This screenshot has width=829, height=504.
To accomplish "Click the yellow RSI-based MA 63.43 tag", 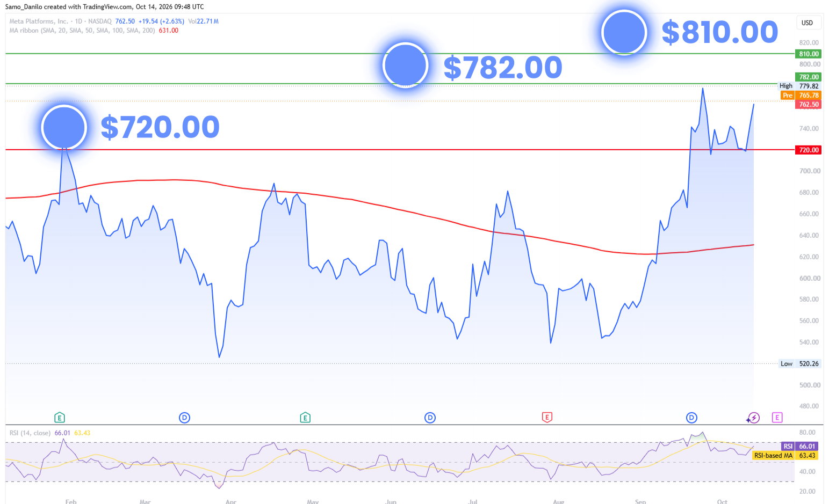I will pyautogui.click(x=785, y=455).
